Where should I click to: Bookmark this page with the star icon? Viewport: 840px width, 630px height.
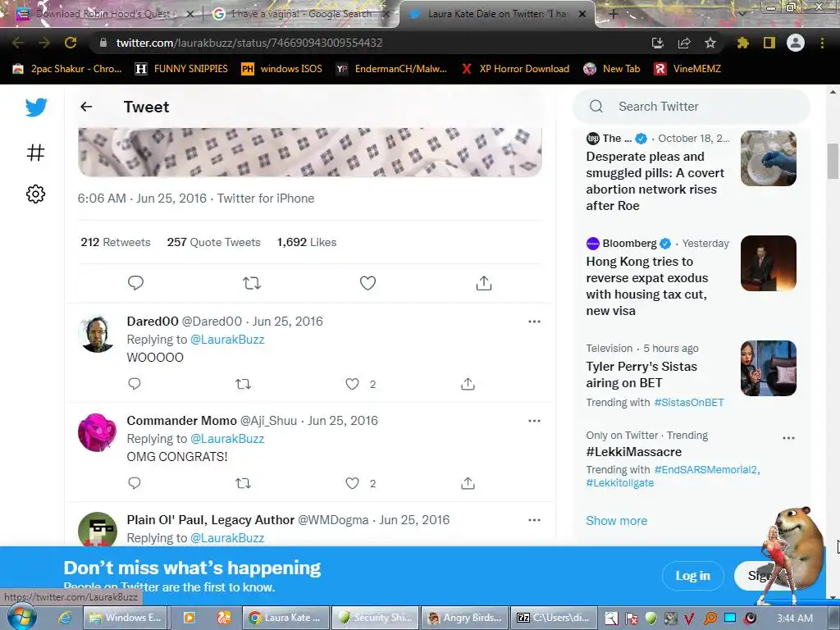coord(710,43)
